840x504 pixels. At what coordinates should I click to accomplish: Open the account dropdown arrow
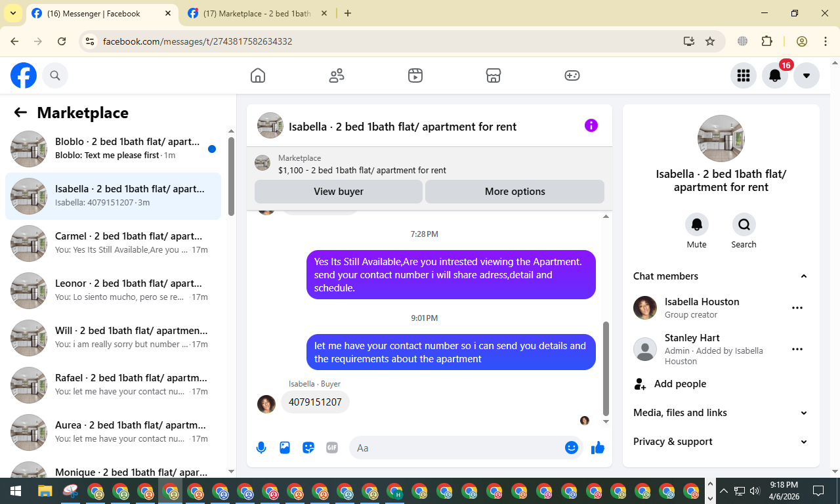[x=807, y=75]
